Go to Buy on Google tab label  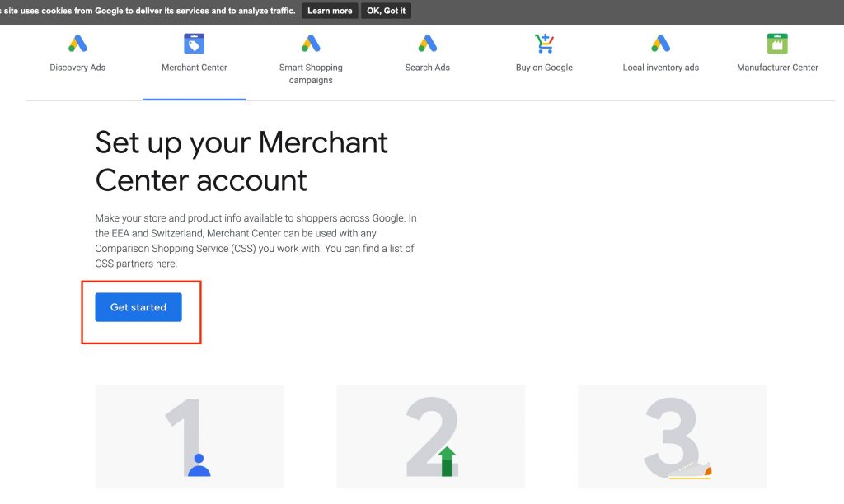click(544, 68)
